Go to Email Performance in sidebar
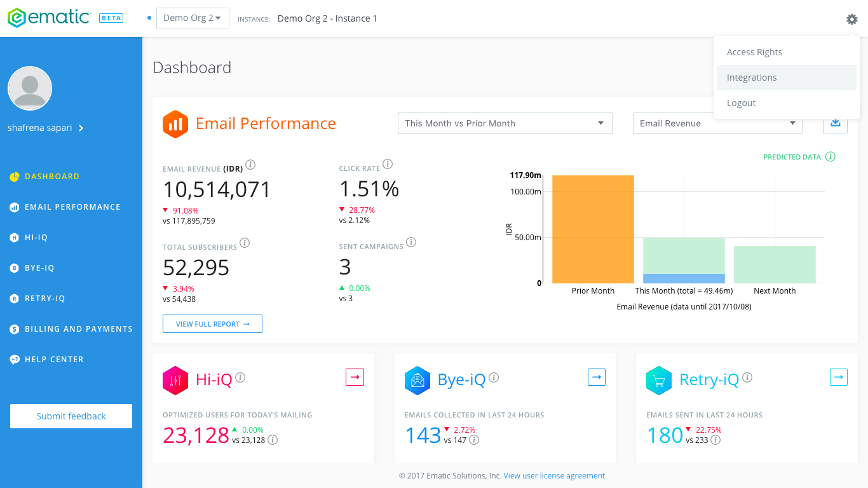This screenshot has height=488, width=868. pos(72,207)
